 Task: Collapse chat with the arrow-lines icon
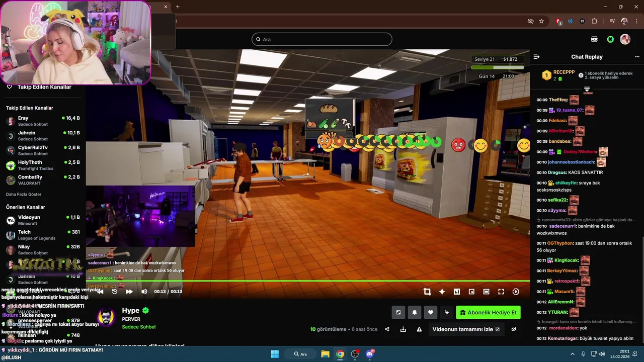(536, 57)
